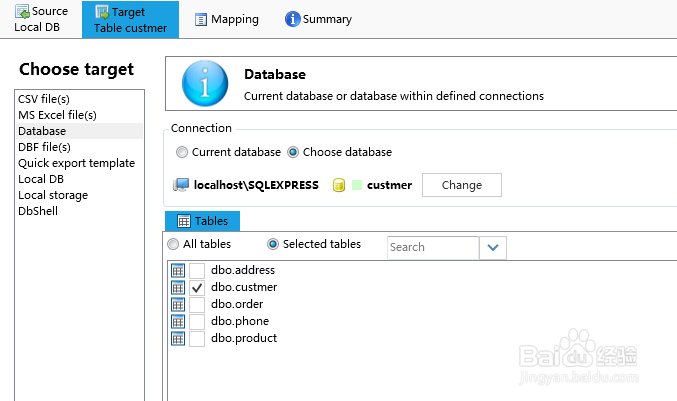Select the All tables radio option
This screenshot has height=401, width=677.
[174, 244]
